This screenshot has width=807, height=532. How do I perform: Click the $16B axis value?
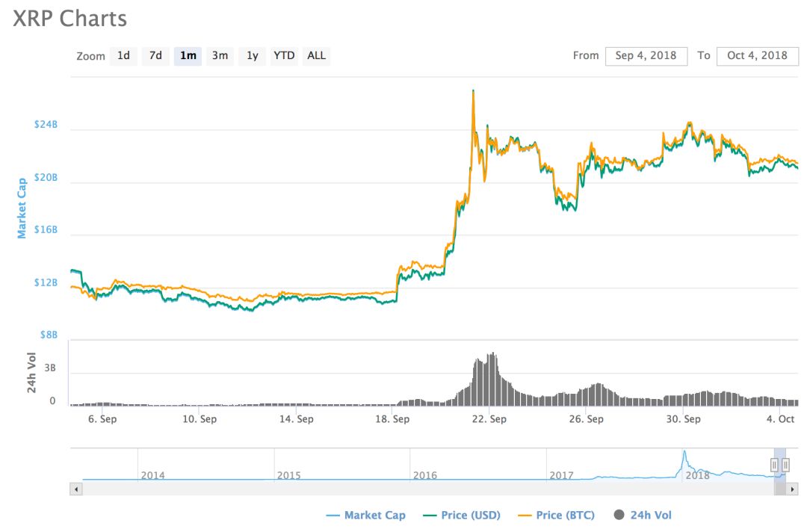(46, 229)
